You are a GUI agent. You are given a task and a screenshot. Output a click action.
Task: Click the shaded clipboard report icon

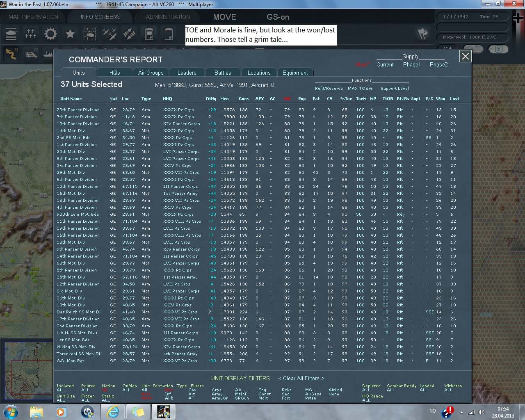coord(149,34)
